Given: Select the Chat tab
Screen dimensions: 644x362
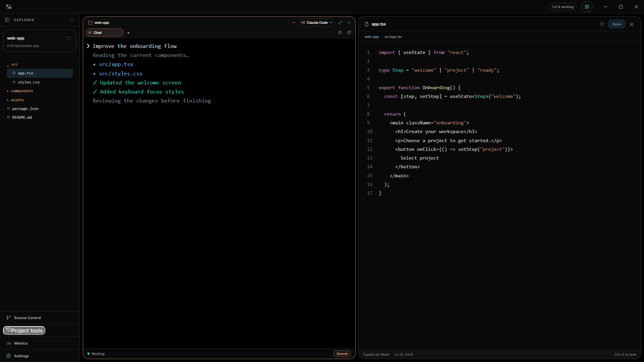Looking at the screenshot, I should click(x=105, y=33).
